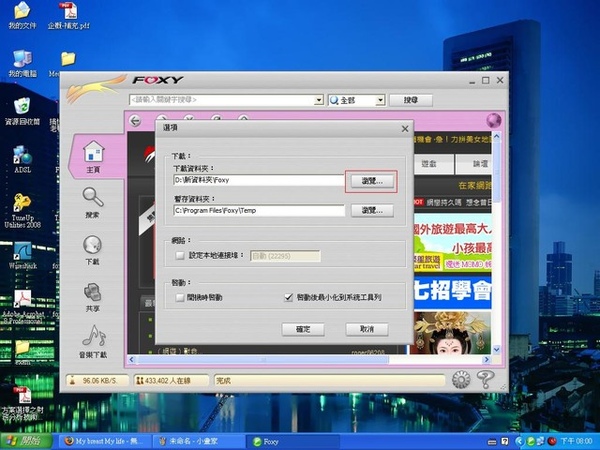Enable 開機時啟動 checkbox
The width and height of the screenshot is (600, 450).
click(179, 297)
